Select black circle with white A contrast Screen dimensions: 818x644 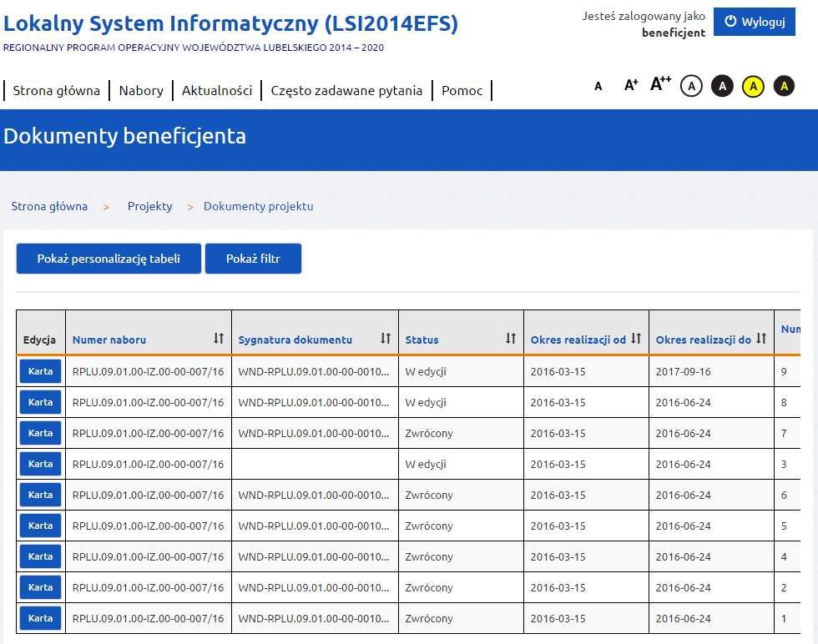coord(723,86)
